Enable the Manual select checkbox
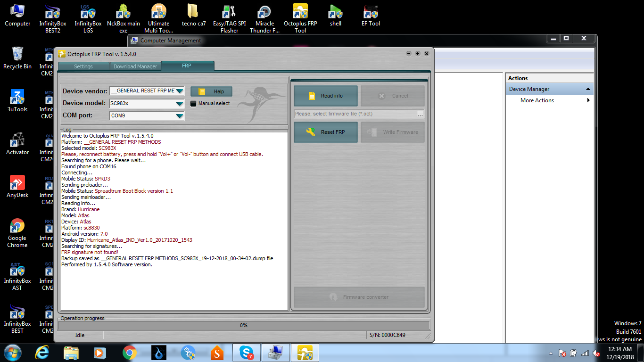The width and height of the screenshot is (644, 362). (x=193, y=104)
